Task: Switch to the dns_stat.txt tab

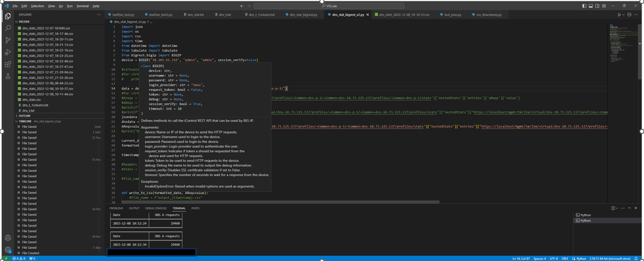Action: (194, 14)
